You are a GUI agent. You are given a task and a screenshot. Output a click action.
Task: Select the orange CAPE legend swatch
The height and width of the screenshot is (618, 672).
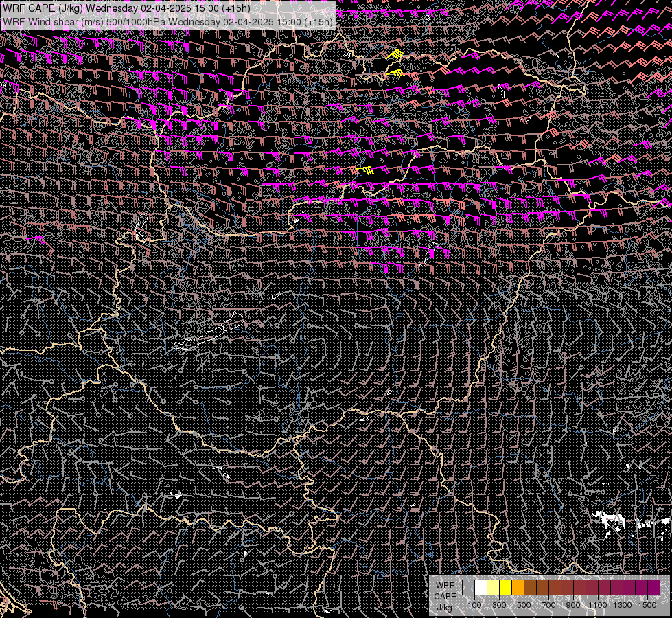tap(518, 588)
